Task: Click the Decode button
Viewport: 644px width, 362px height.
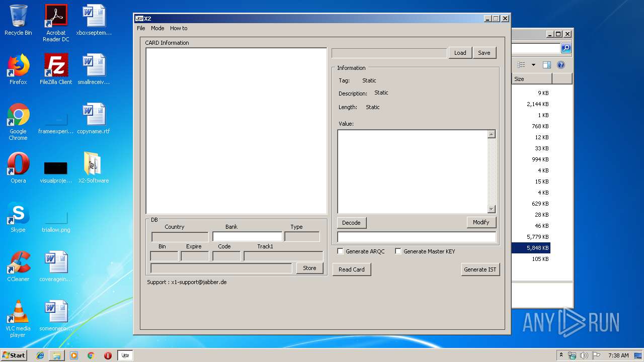Action: [351, 223]
